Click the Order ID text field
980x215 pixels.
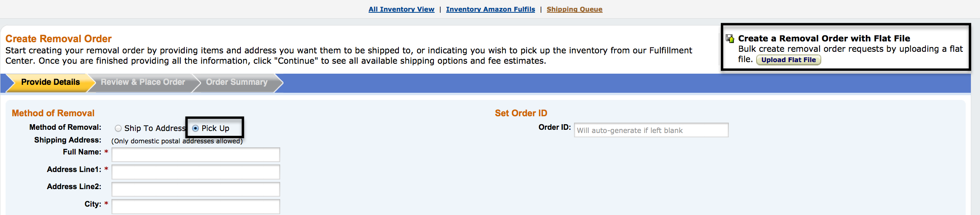tap(651, 130)
